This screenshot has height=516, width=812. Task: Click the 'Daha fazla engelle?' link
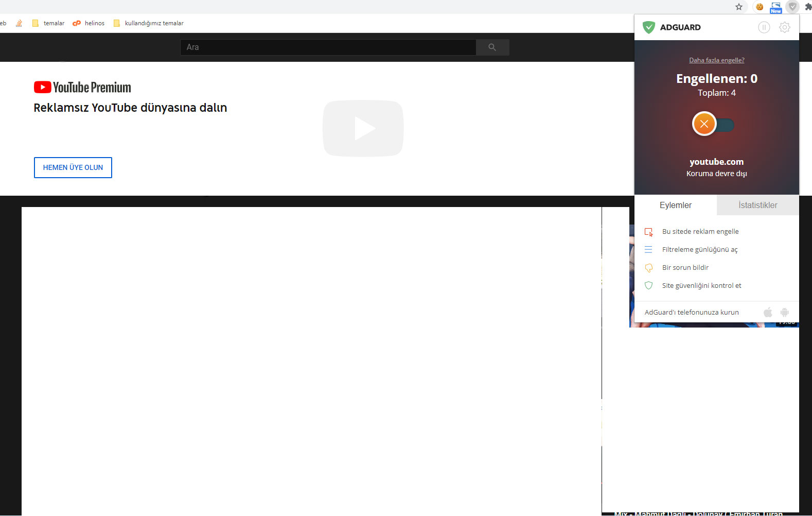pyautogui.click(x=717, y=60)
